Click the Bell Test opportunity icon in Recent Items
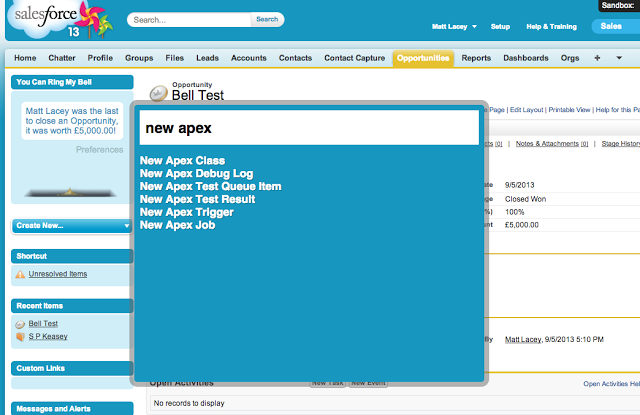The height and width of the screenshot is (415, 640). click(x=20, y=324)
